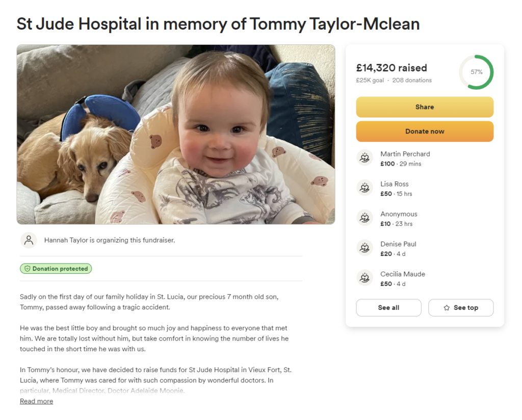The height and width of the screenshot is (420, 522).
Task: Click the Donate now button
Action: [x=425, y=132]
